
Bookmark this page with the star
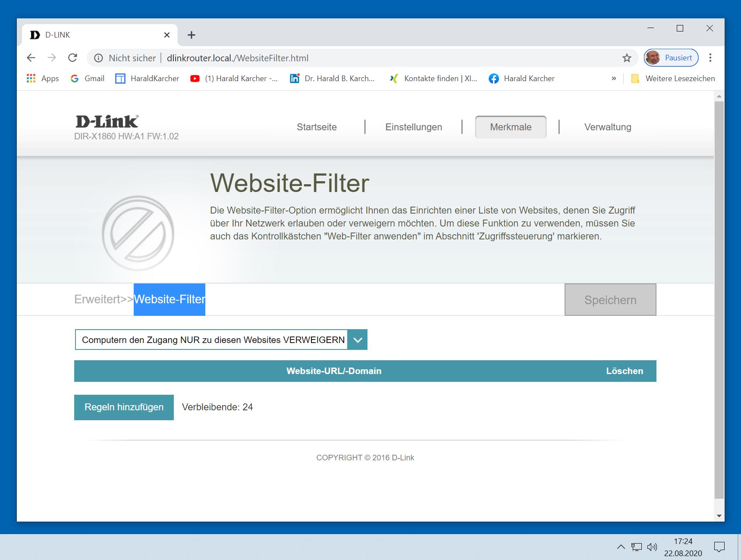[x=627, y=58]
